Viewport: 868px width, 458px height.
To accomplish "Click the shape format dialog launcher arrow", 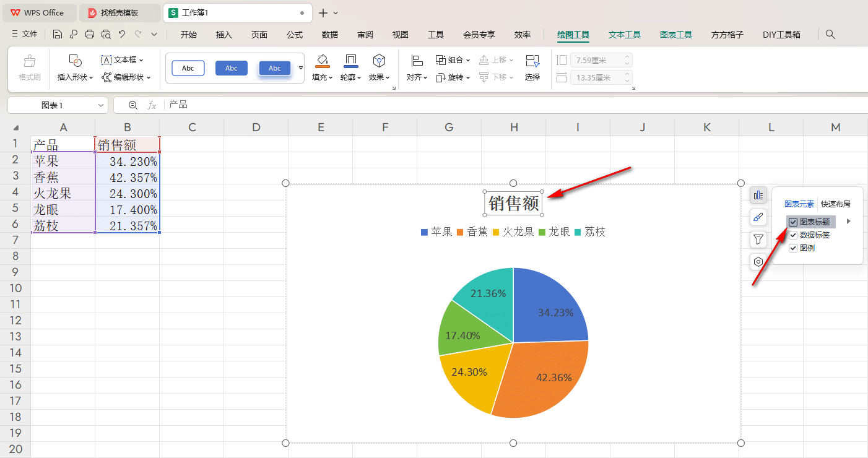I will point(394,89).
